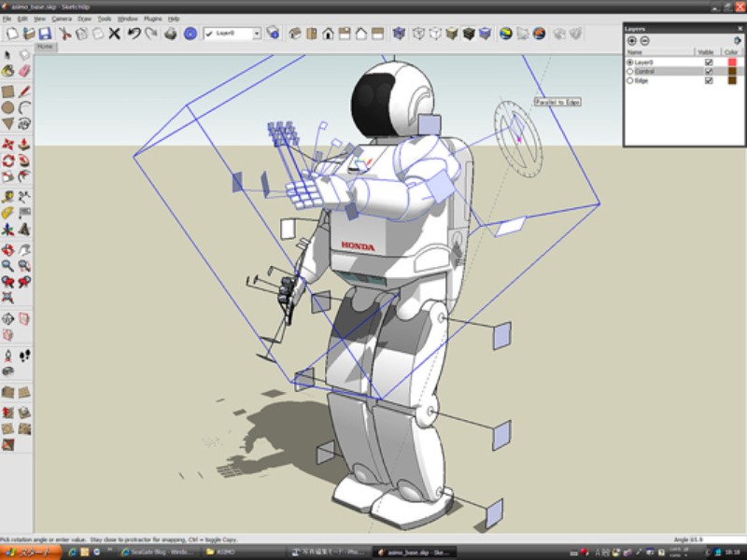Select the Zoom magnifier tool
The width and height of the screenshot is (747, 560).
pyautogui.click(x=7, y=266)
